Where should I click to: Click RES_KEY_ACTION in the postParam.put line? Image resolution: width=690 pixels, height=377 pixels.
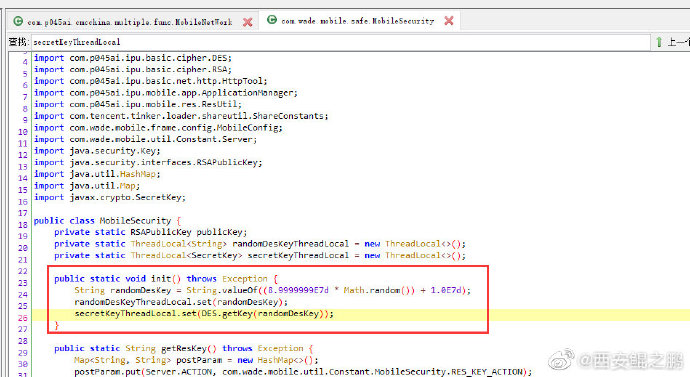(487, 372)
